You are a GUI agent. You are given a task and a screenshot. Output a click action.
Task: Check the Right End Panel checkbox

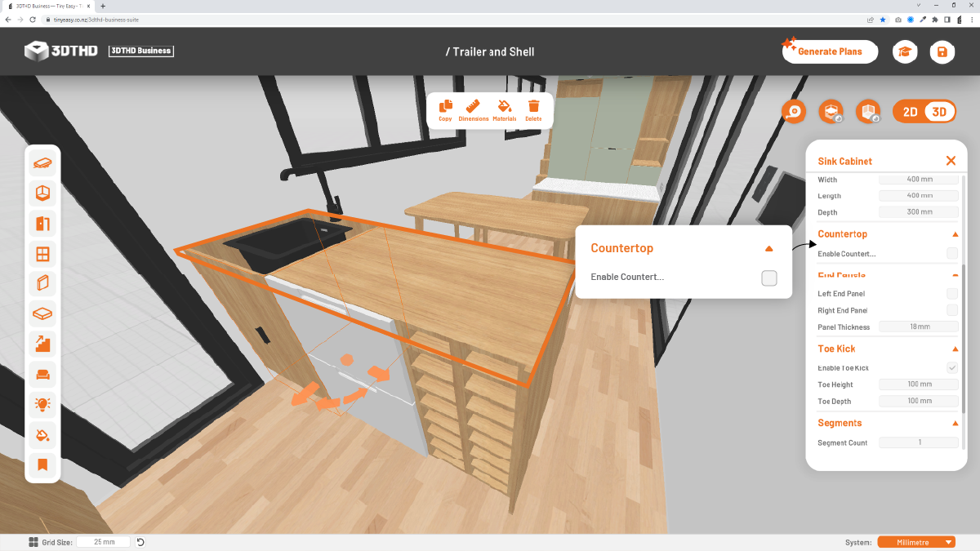tap(952, 310)
